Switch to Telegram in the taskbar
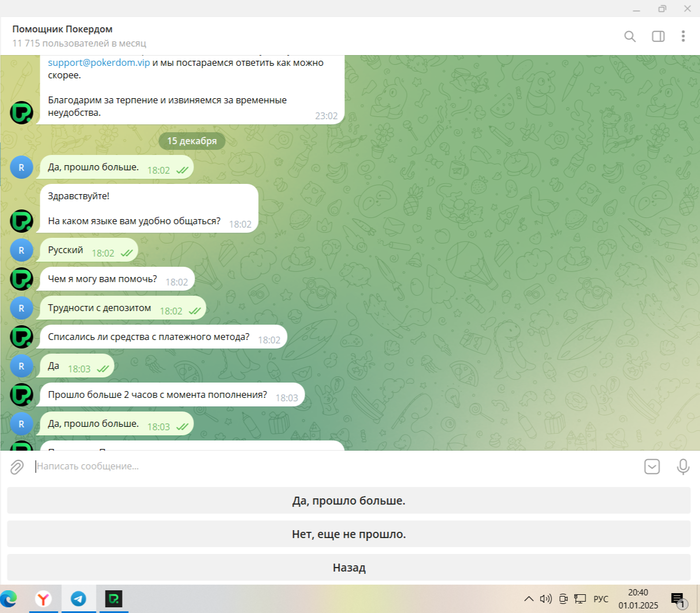The image size is (700, 613). pyautogui.click(x=78, y=599)
